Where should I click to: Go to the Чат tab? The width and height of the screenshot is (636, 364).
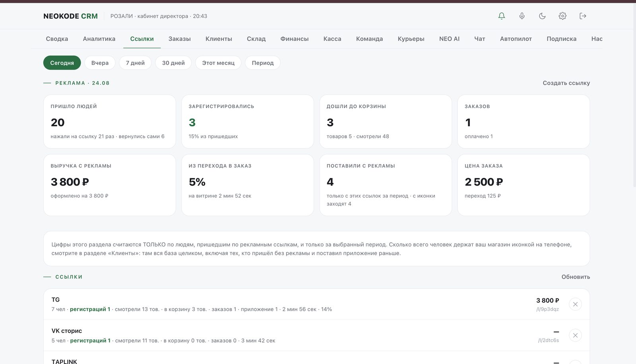480,39
